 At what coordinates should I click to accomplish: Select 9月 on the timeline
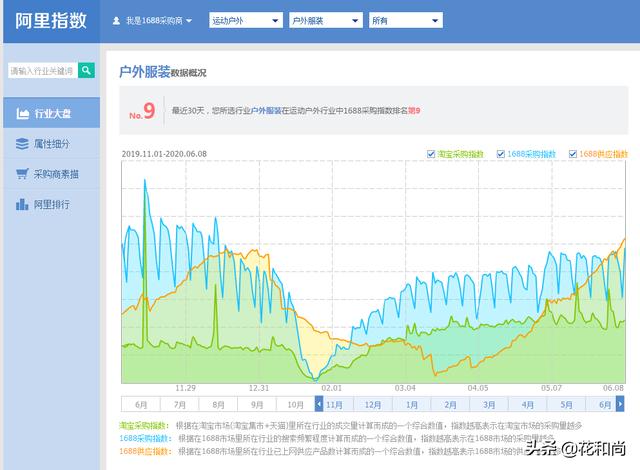coord(257,404)
